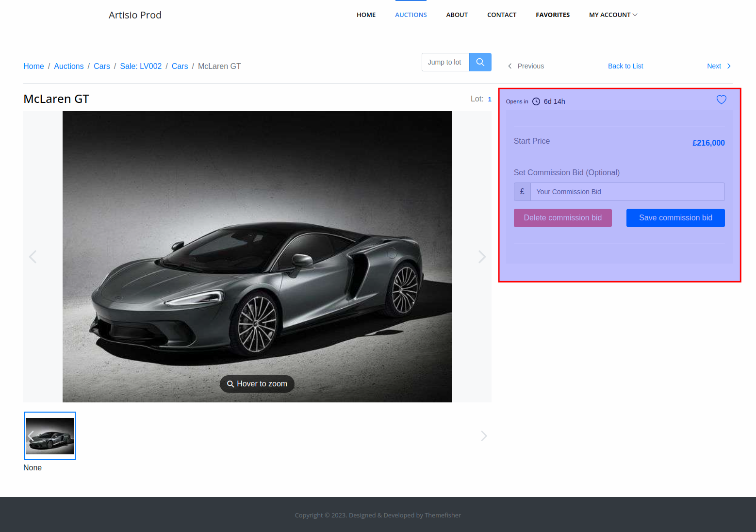The width and height of the screenshot is (756, 532).
Task: Click the magnifier search button beside Jump to lot
Action: click(x=480, y=62)
